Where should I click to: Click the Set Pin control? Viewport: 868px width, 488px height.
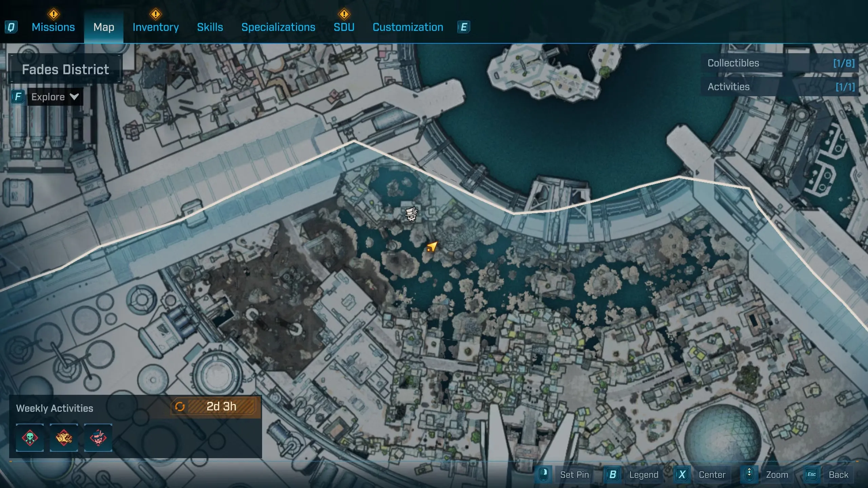coord(574,474)
